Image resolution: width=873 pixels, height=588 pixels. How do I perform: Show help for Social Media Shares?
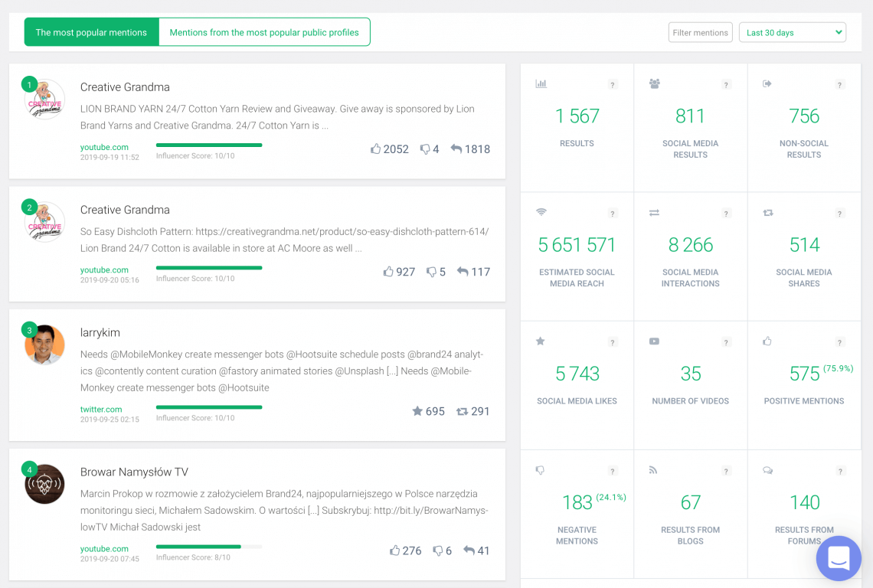pos(839,214)
